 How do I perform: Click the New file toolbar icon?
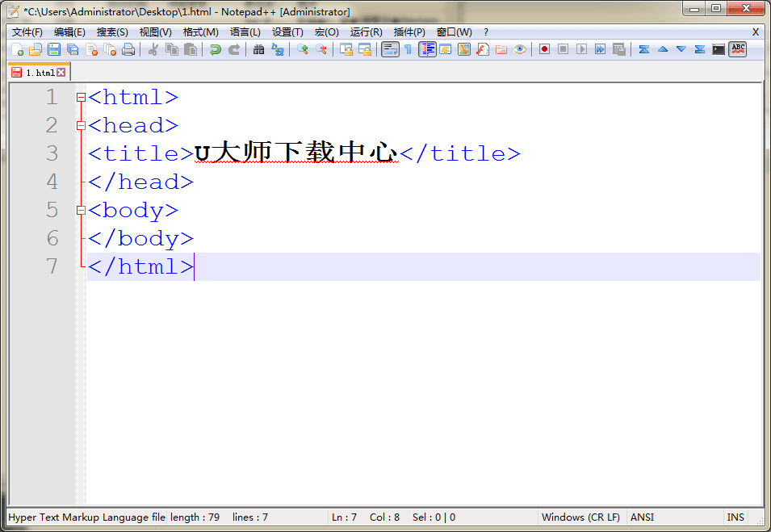[16, 49]
